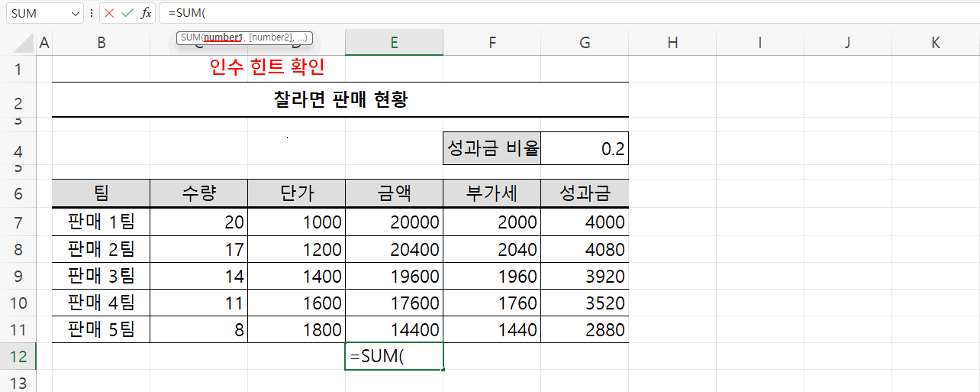Click the bonus cell 4080

(585, 249)
